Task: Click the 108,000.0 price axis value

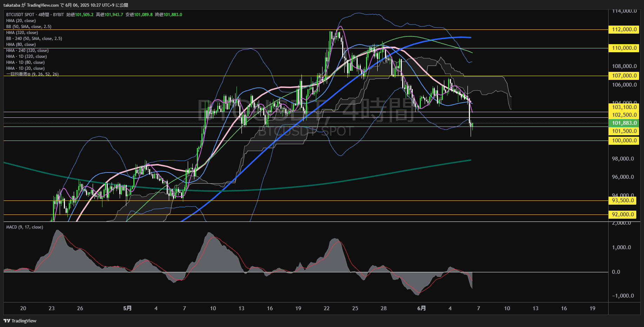Action: pos(624,66)
